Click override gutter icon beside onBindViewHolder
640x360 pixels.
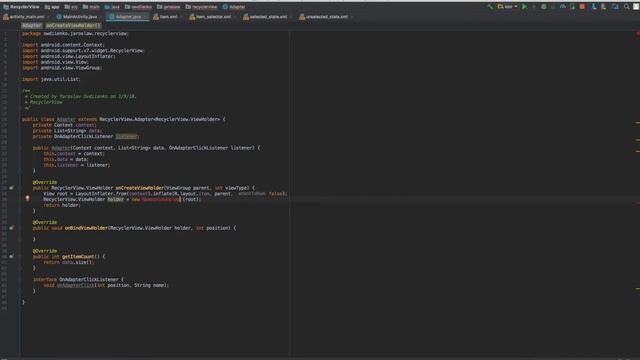pos(11,228)
